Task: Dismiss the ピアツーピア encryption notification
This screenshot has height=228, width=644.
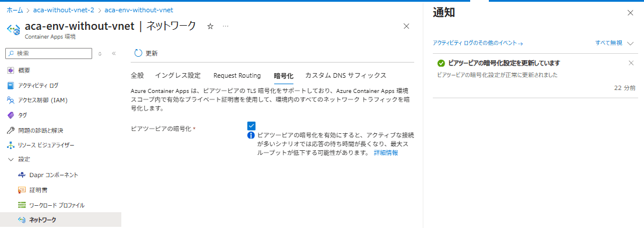Action: (631, 63)
